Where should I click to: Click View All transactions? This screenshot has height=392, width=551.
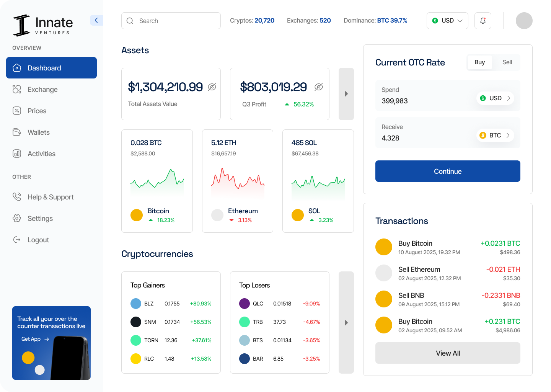[x=448, y=353]
